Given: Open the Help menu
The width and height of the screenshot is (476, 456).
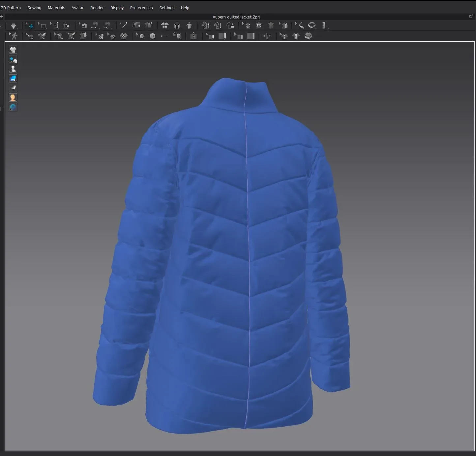Looking at the screenshot, I should point(185,8).
